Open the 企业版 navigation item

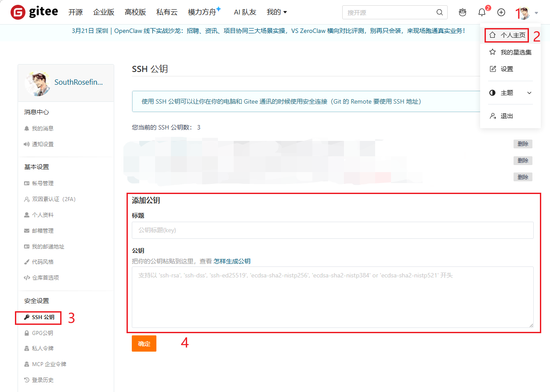click(104, 12)
